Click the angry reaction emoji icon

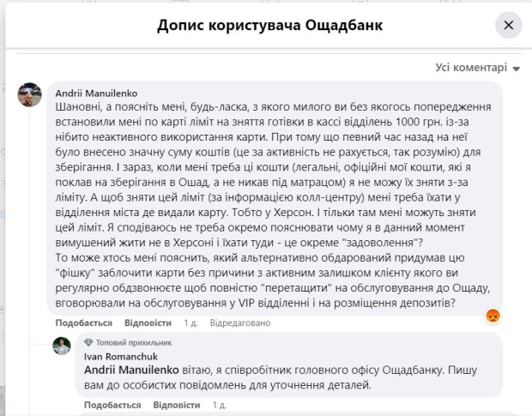tap(493, 316)
